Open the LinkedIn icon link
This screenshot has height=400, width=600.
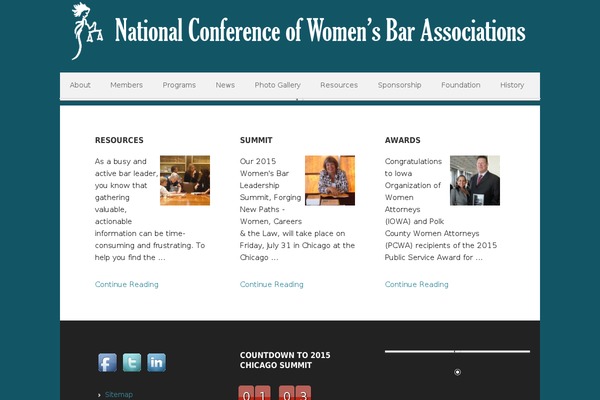click(x=157, y=362)
